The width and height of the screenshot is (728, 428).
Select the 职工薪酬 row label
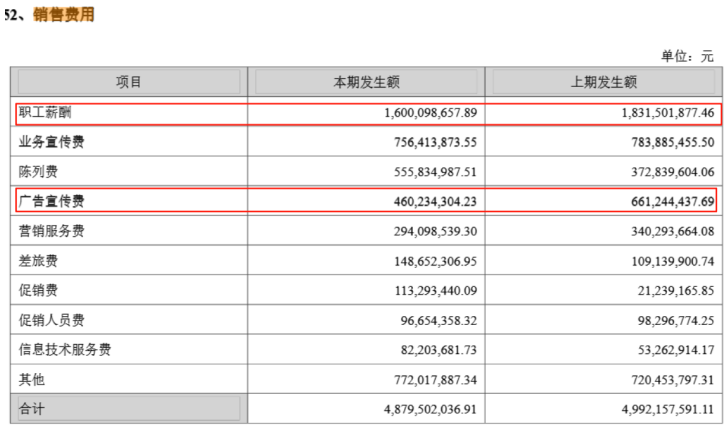point(46,113)
